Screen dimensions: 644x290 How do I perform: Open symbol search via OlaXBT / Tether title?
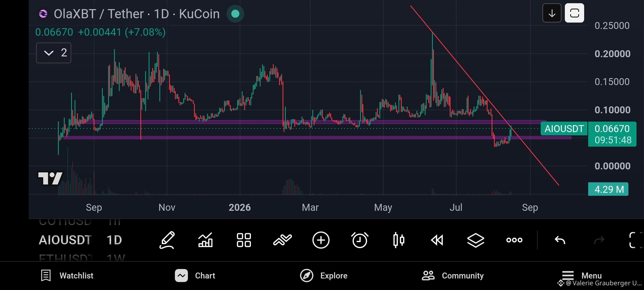(137, 14)
